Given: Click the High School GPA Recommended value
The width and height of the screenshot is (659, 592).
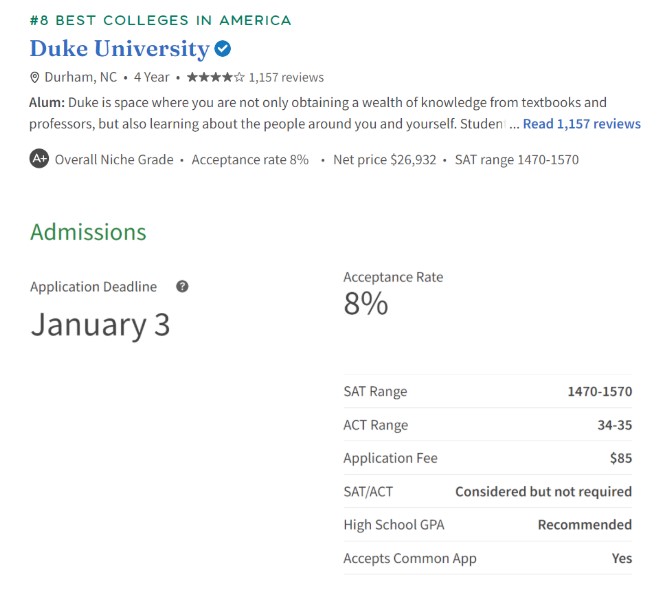Looking at the screenshot, I should coord(585,525).
